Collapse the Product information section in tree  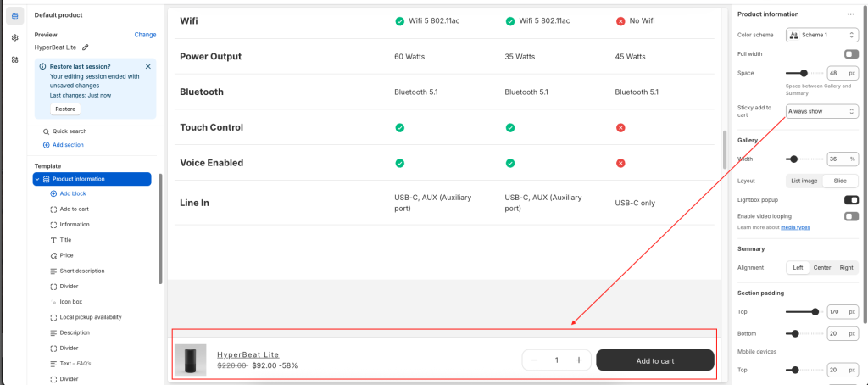point(37,179)
